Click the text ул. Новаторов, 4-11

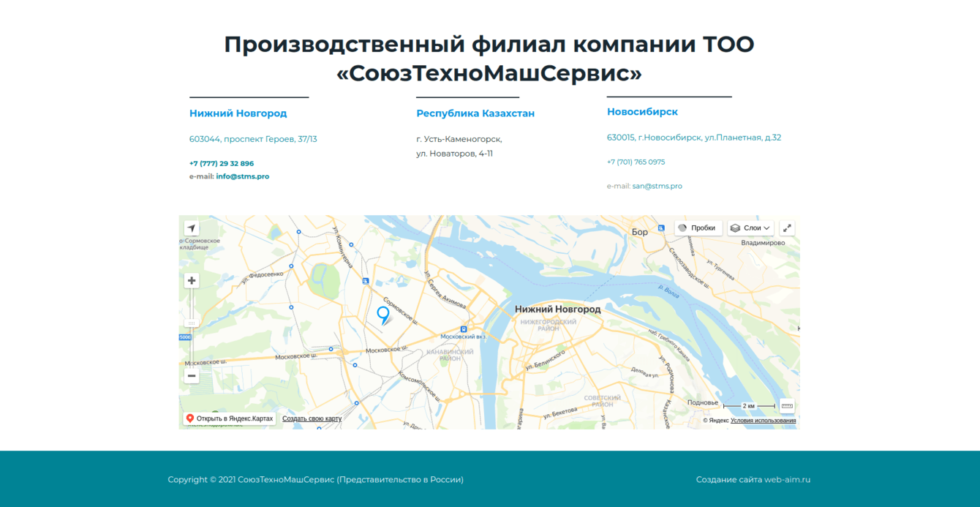[454, 154]
